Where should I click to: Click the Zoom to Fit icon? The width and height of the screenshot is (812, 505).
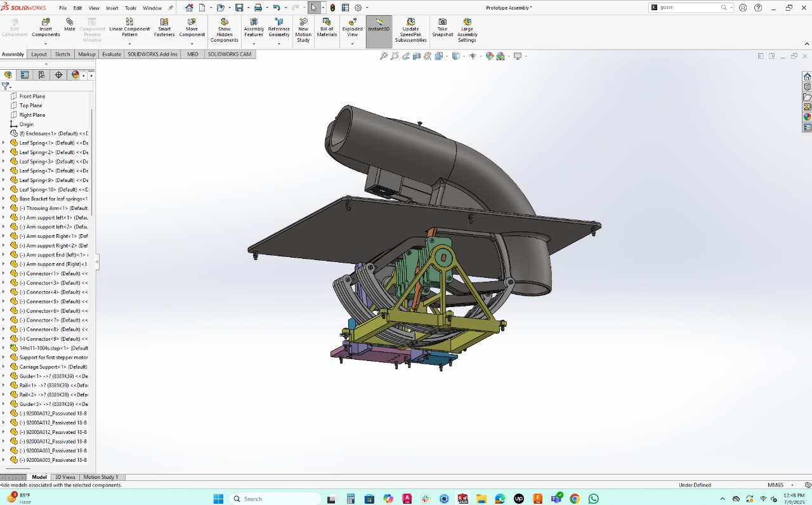[x=383, y=56]
